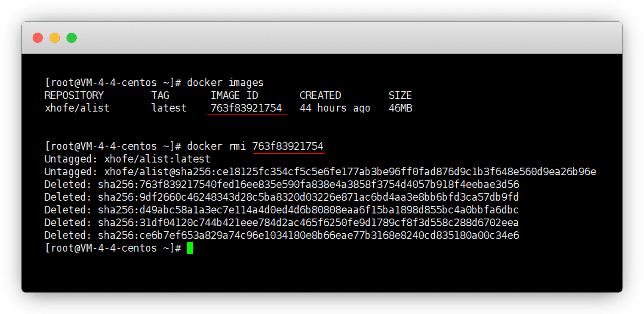
Task: Click the xhofe/alist repository name in table
Action: coord(77,108)
